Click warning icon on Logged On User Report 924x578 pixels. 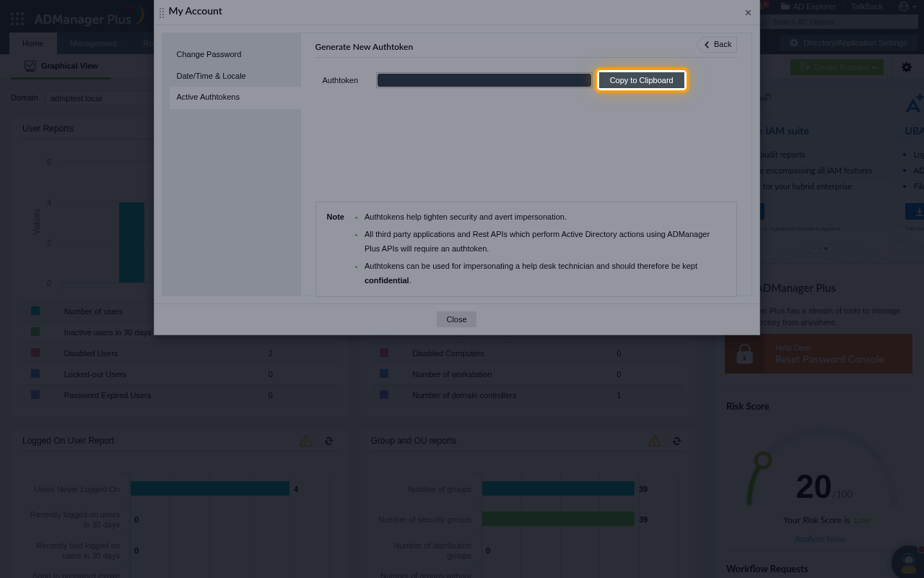click(x=306, y=441)
